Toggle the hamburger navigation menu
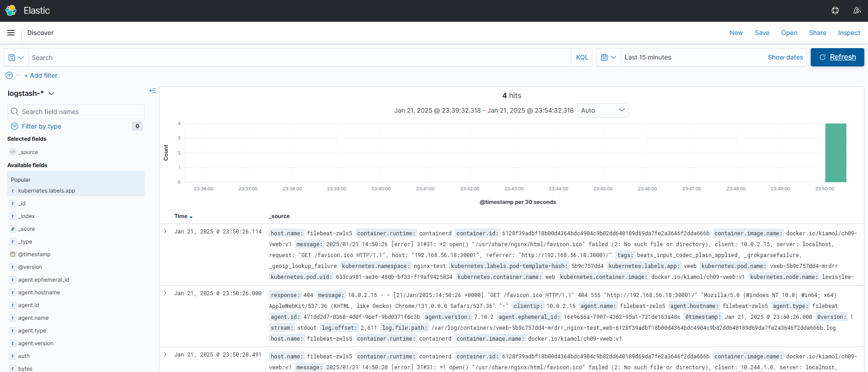Image resolution: width=868 pixels, height=372 pixels. [x=11, y=33]
